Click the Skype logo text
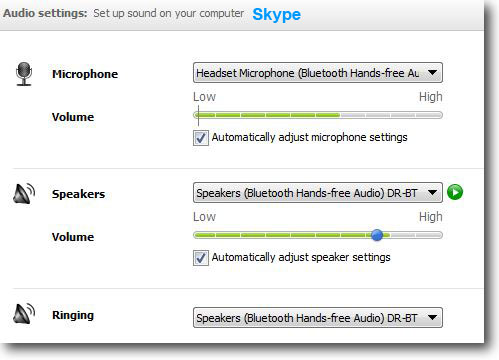This screenshot has width=499, height=360. pyautogui.click(x=277, y=14)
